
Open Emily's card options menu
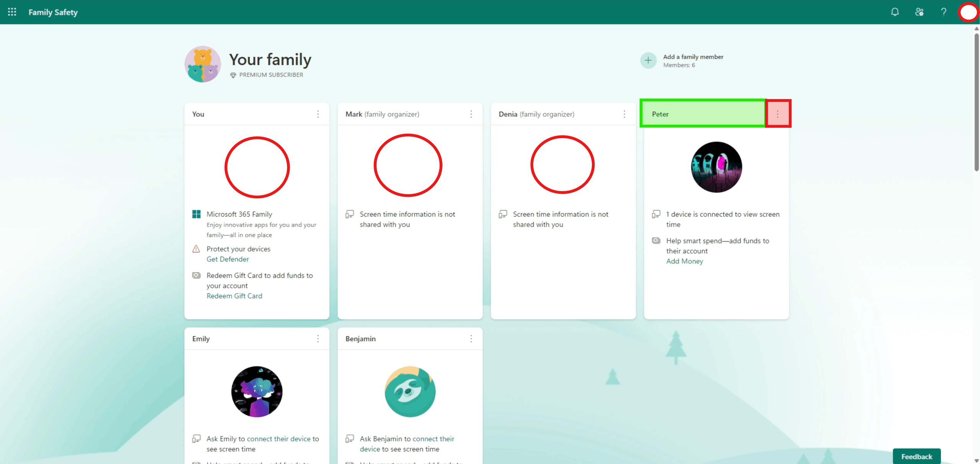(x=318, y=339)
